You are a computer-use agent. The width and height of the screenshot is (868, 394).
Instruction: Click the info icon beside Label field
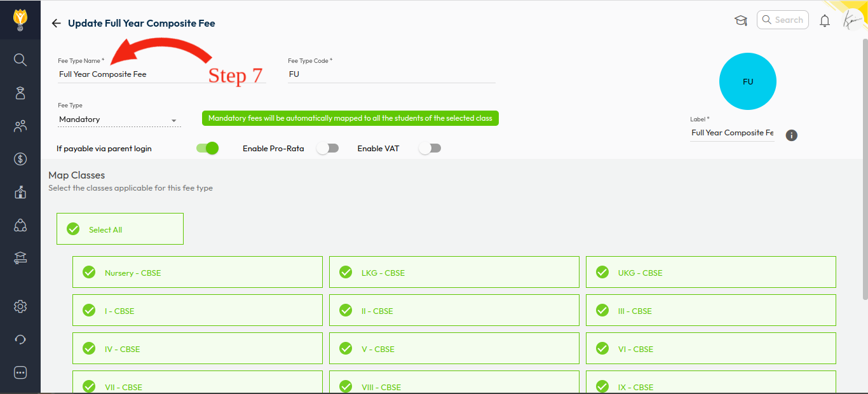click(x=792, y=135)
